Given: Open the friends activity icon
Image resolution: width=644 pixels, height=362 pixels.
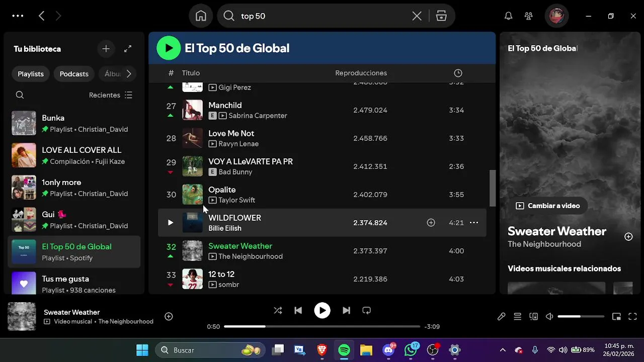Looking at the screenshot, I should click(528, 16).
